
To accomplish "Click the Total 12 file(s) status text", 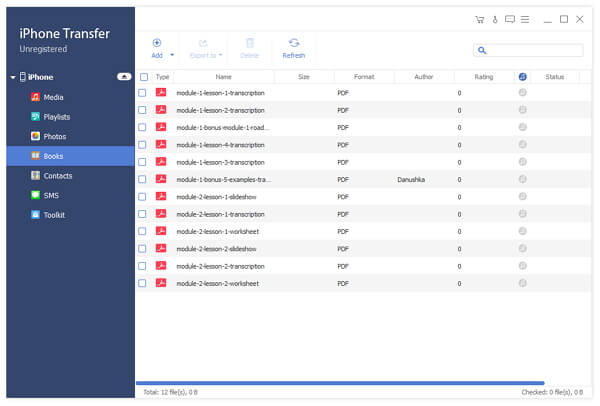I will pyautogui.click(x=171, y=392).
